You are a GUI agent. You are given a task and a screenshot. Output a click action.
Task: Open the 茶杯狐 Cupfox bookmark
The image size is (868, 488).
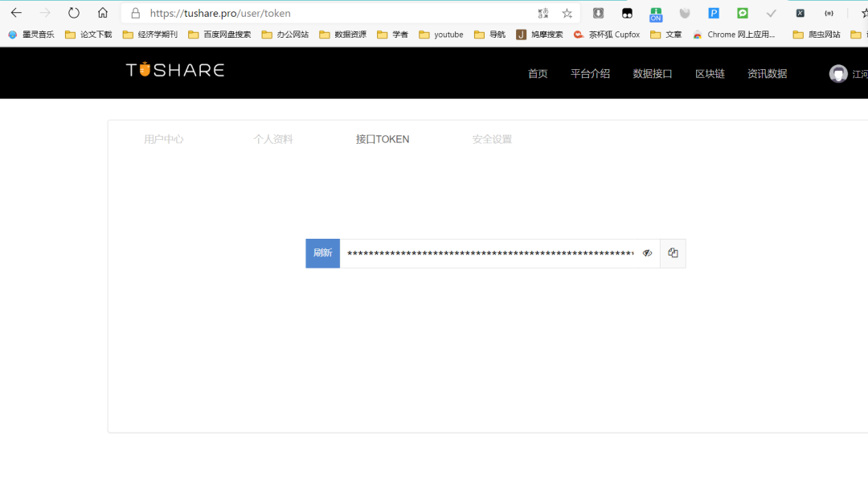[x=606, y=35]
